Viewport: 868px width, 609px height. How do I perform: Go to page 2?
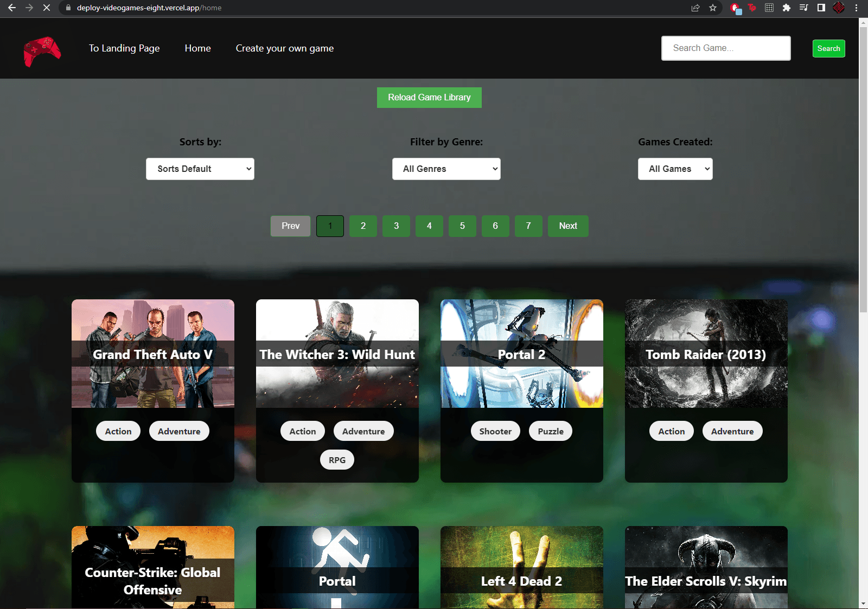363,226
